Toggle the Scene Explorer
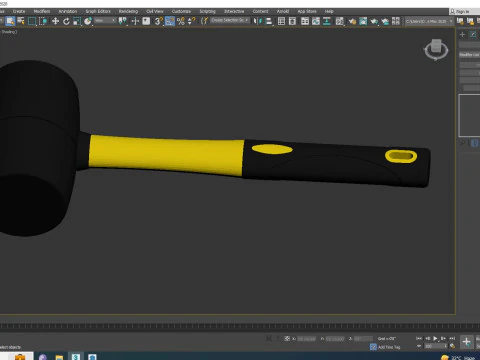480x360 pixels. (281, 21)
